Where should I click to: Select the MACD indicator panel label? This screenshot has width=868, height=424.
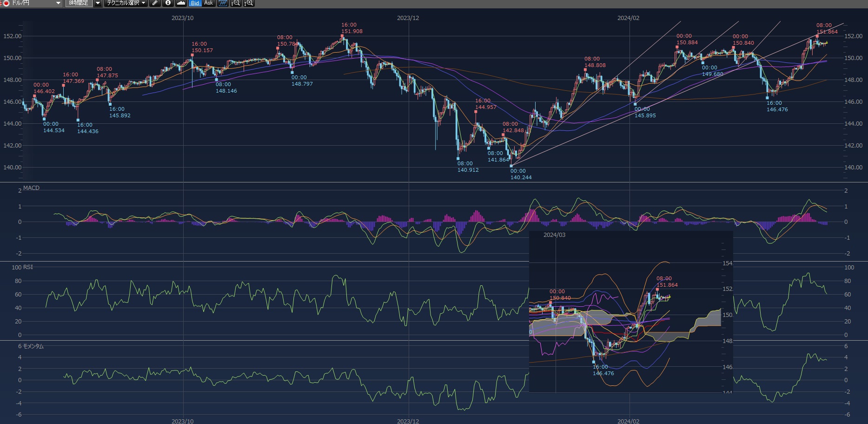coord(31,188)
